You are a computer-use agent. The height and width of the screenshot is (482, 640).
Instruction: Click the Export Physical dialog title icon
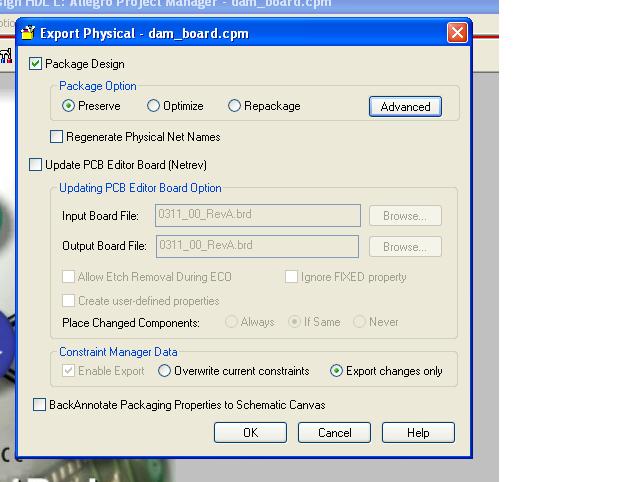(x=28, y=33)
